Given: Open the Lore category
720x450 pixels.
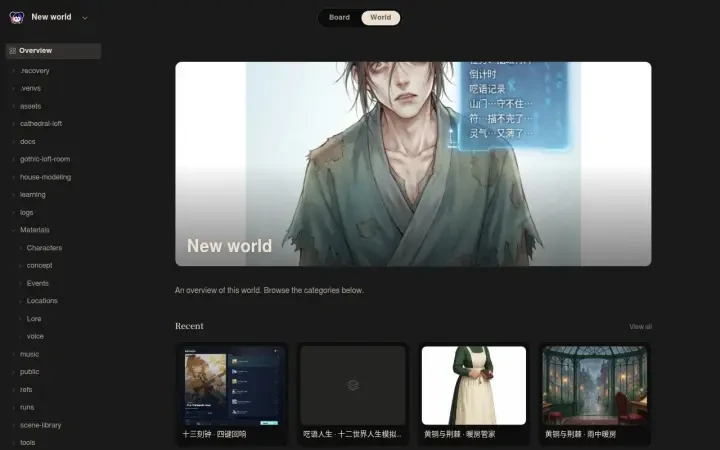Looking at the screenshot, I should [x=34, y=319].
